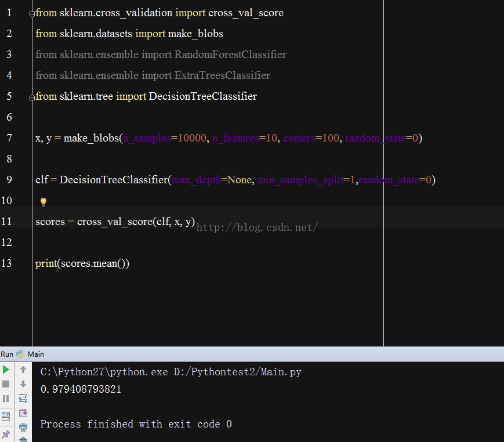Click the D:/Pythontest2/Main.py path in console

pyautogui.click(x=238, y=372)
